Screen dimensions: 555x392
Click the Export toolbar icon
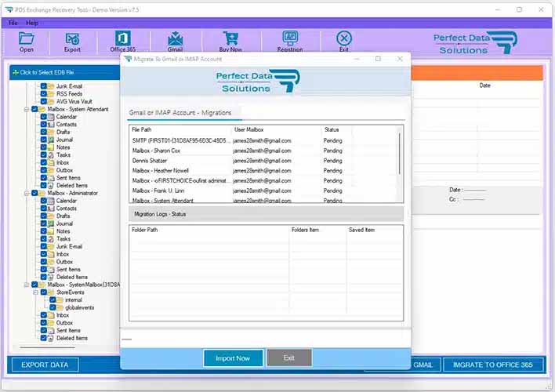tap(72, 42)
